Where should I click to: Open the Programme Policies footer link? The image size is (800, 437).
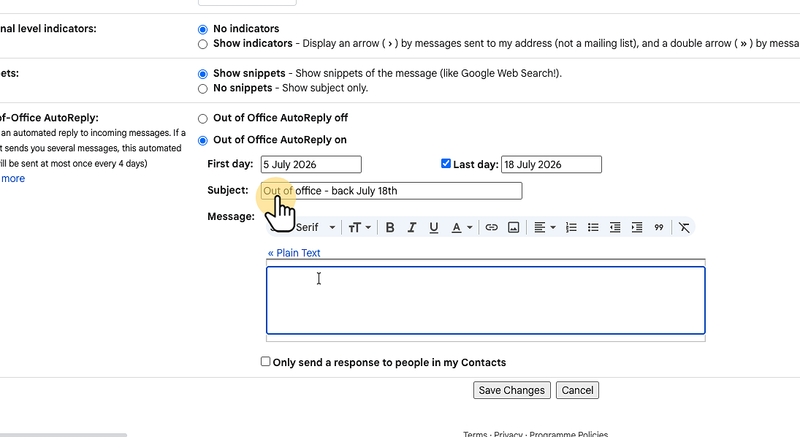pos(568,434)
